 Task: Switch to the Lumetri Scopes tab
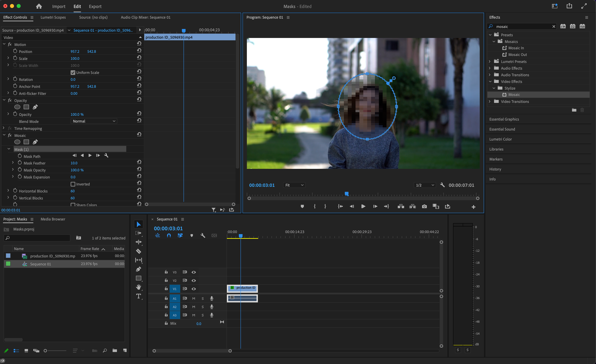53,17
